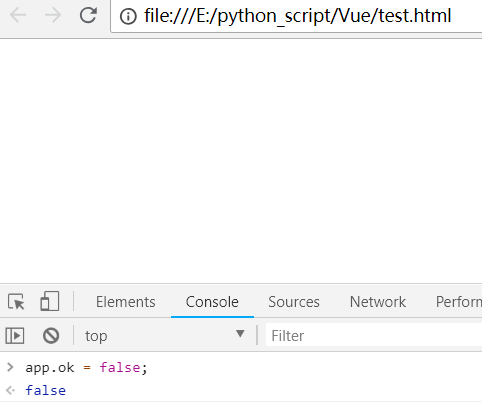This screenshot has height=403, width=482.
Task: View site information icon in address bar
Action: click(x=128, y=16)
